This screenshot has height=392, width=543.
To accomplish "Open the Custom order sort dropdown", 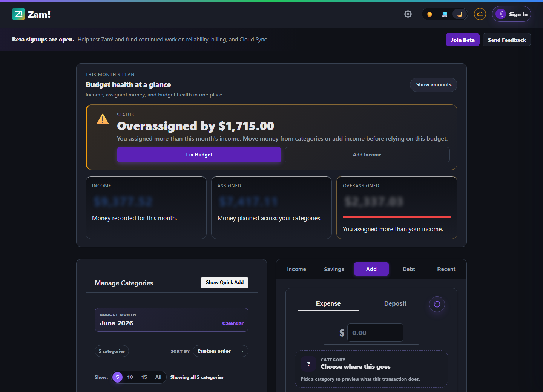I will point(221,351).
